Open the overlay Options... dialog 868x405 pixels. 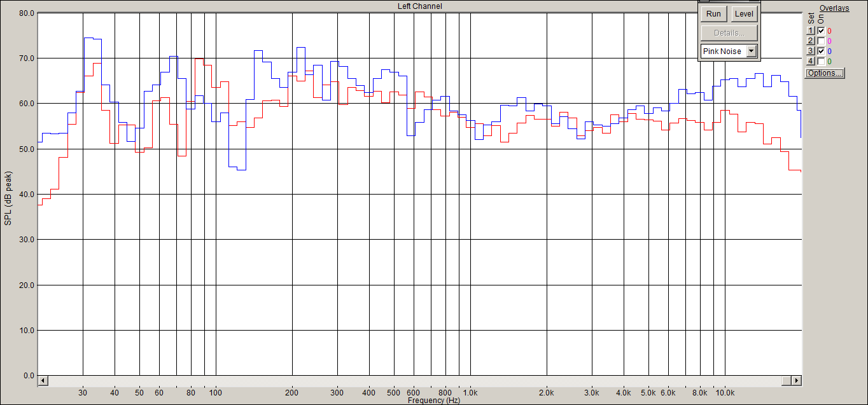tap(824, 73)
